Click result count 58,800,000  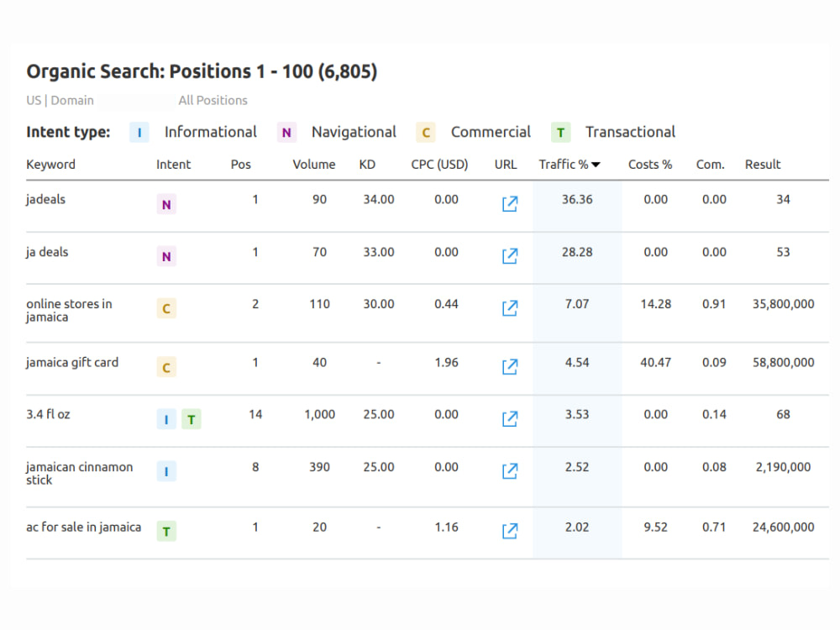pyautogui.click(x=783, y=363)
